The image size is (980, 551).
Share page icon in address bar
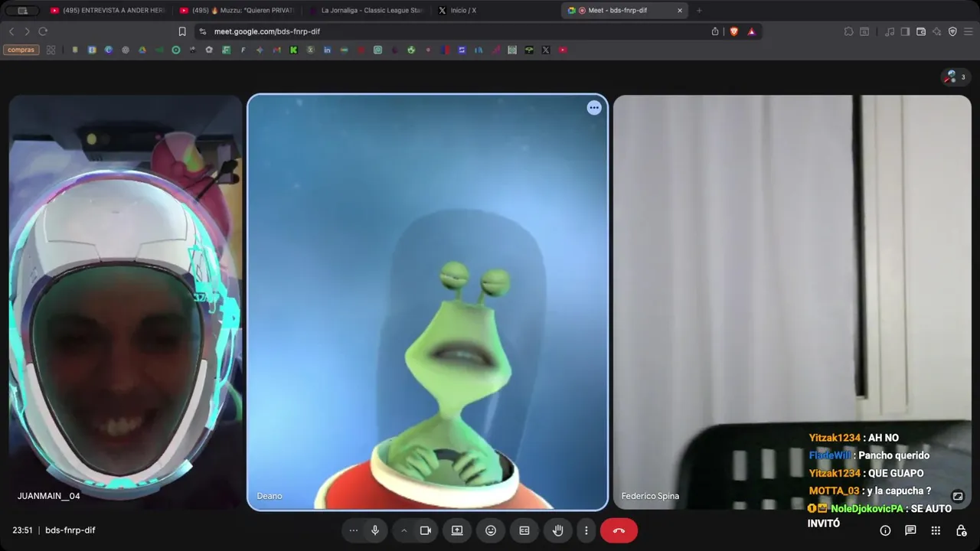(715, 31)
